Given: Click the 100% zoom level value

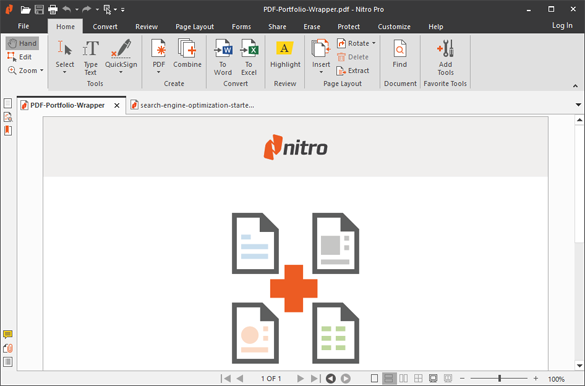Looking at the screenshot, I should point(556,379).
